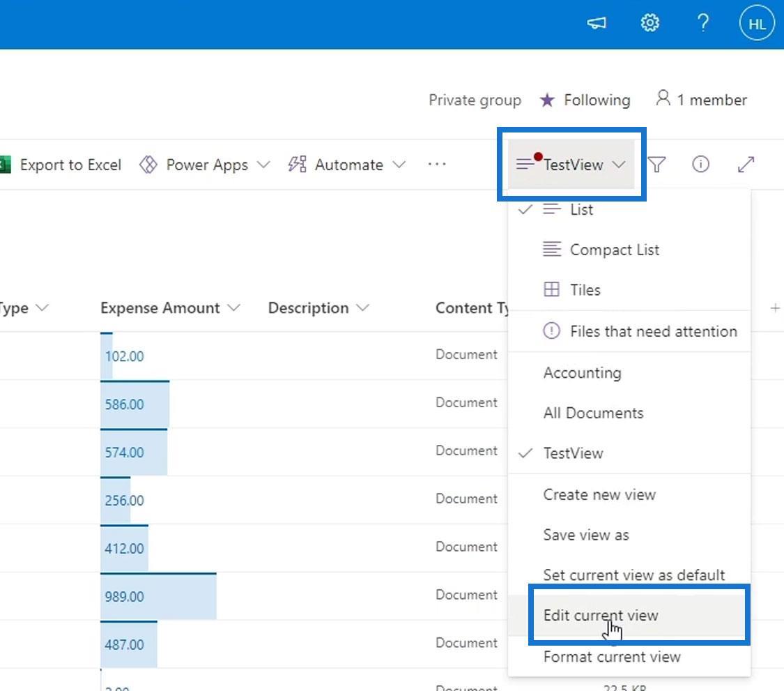Switch layout to Tiles
The image size is (784, 691).
[629, 289]
